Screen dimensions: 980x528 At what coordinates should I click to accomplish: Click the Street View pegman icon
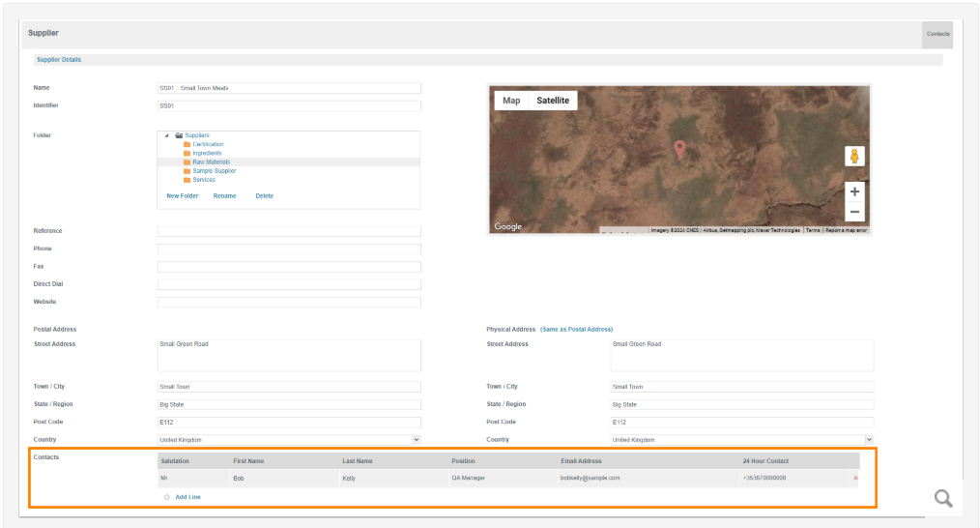[x=854, y=156]
